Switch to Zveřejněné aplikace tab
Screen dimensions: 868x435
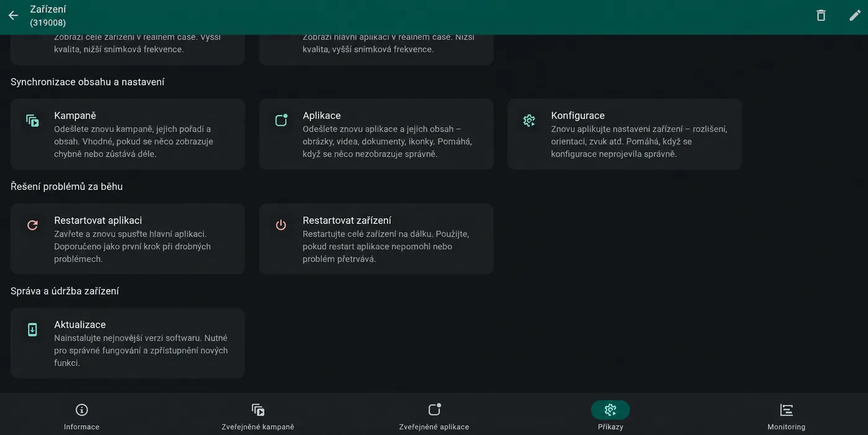coord(434,416)
